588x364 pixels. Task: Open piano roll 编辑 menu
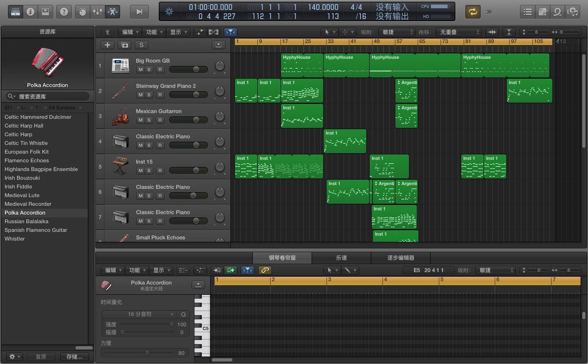(x=113, y=270)
